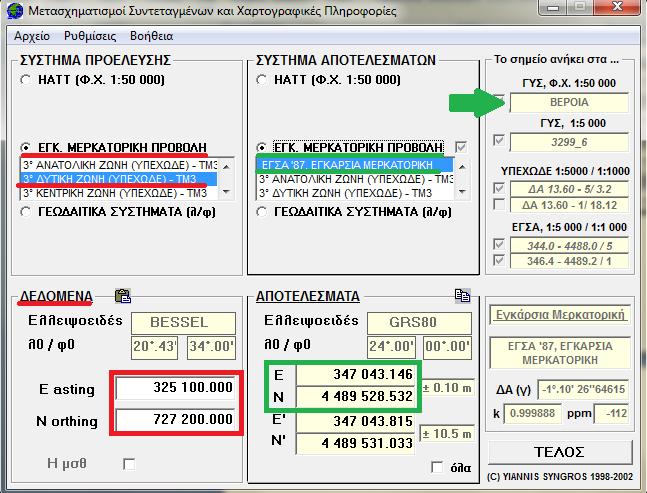
Task: Open the Βοήθεια menu
Action: [151, 36]
